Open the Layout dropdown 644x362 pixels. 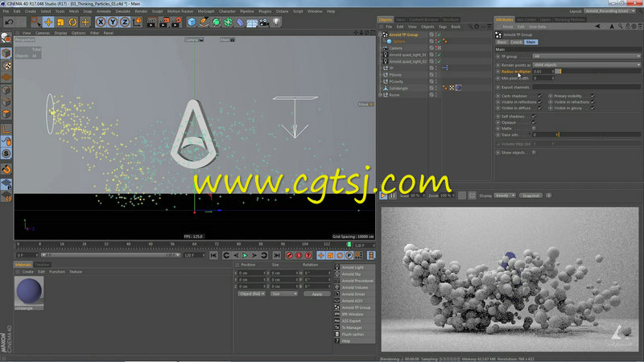[x=610, y=11]
